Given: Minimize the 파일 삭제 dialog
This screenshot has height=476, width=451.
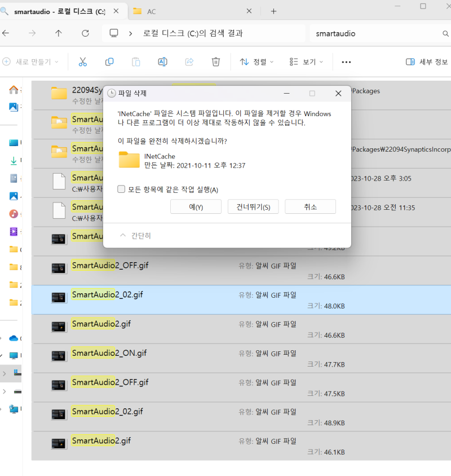Looking at the screenshot, I should click(286, 94).
